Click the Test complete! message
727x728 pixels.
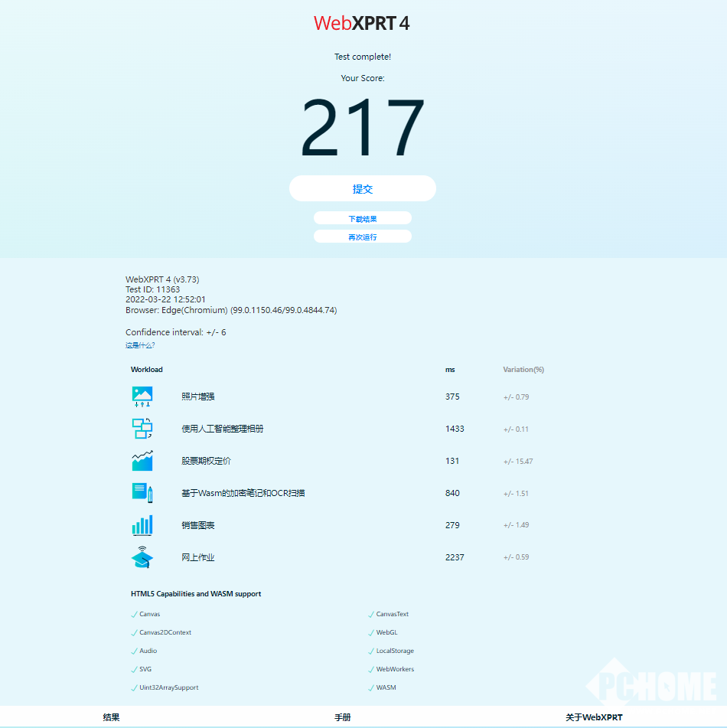click(363, 57)
